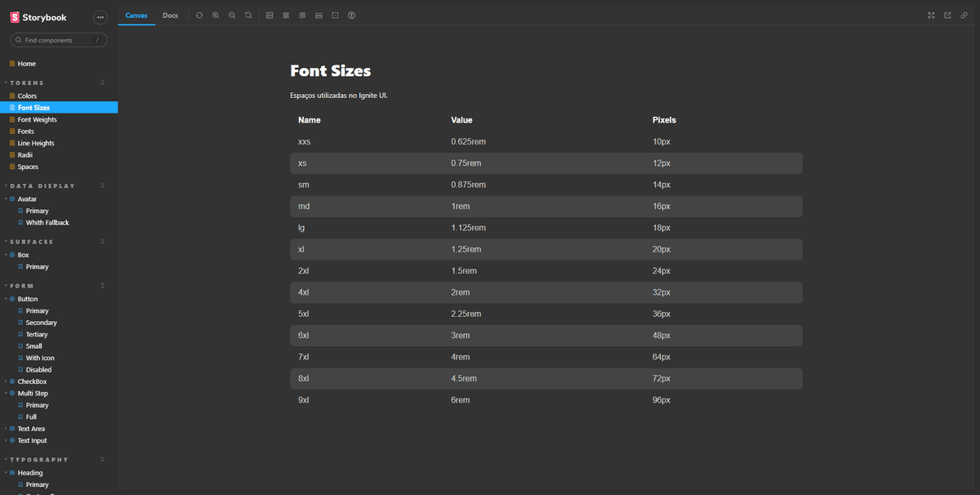Click the 4.5rem value cell
This screenshot has width=980, height=495.
[464, 379]
